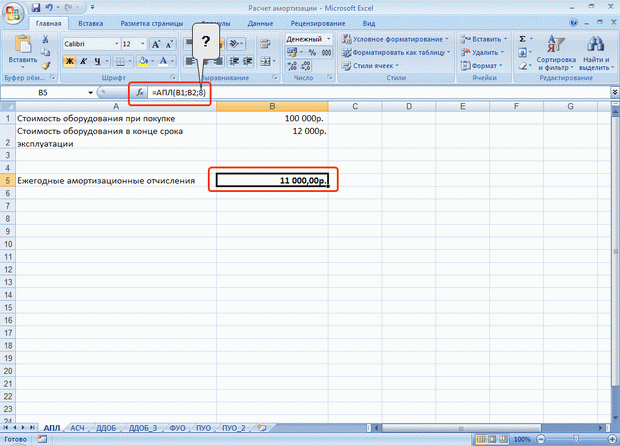Click the Вставить paste button

tap(23, 49)
